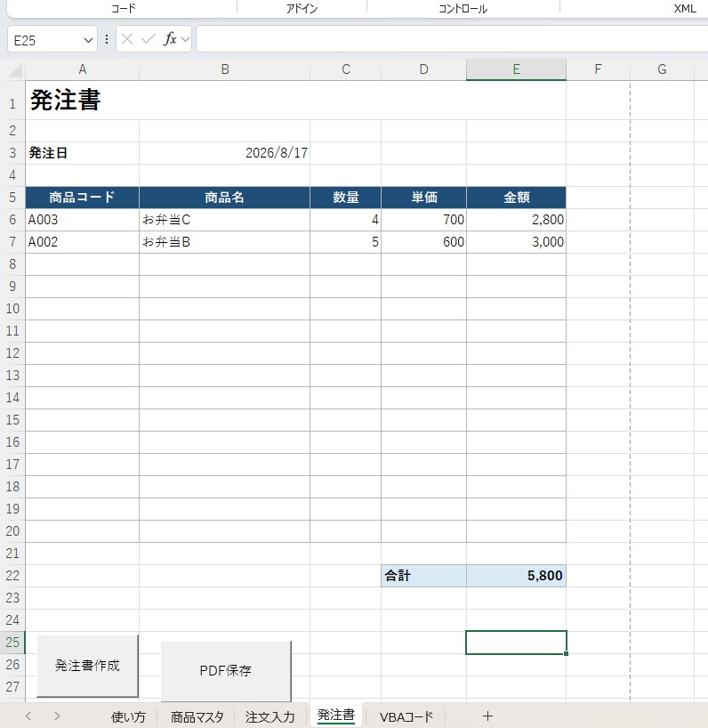
Task: Switch to the 注文入力 sheet tab
Action: pyautogui.click(x=270, y=716)
